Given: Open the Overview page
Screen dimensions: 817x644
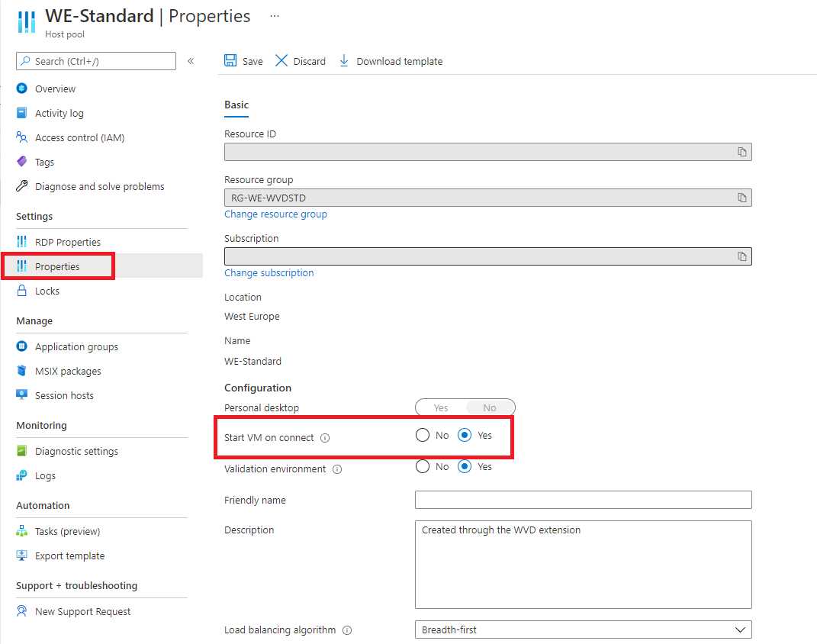Looking at the screenshot, I should [x=55, y=89].
